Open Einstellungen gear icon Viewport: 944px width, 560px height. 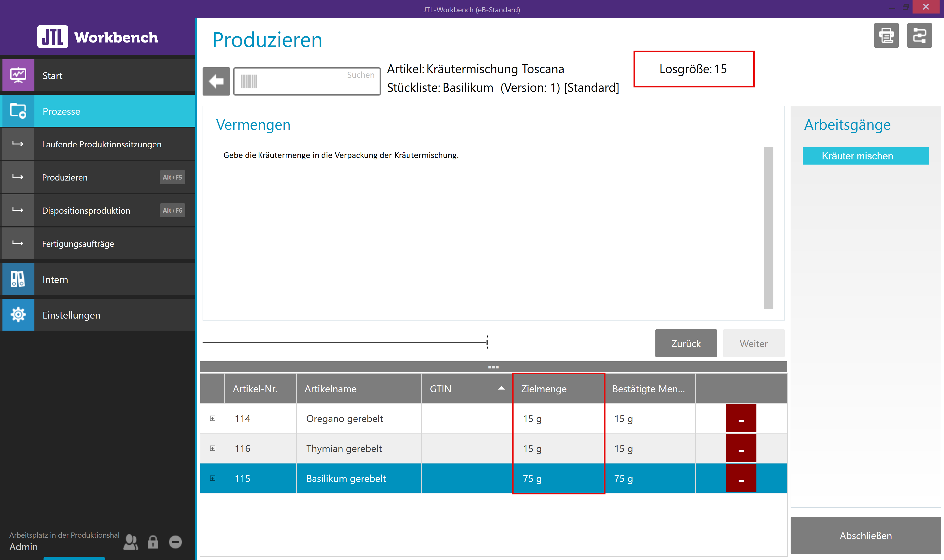point(18,315)
